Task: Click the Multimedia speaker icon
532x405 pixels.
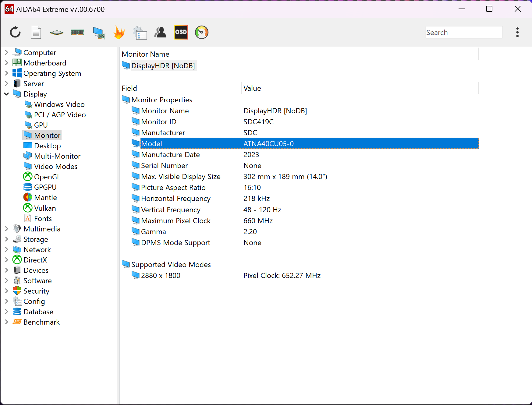Action: click(x=17, y=229)
